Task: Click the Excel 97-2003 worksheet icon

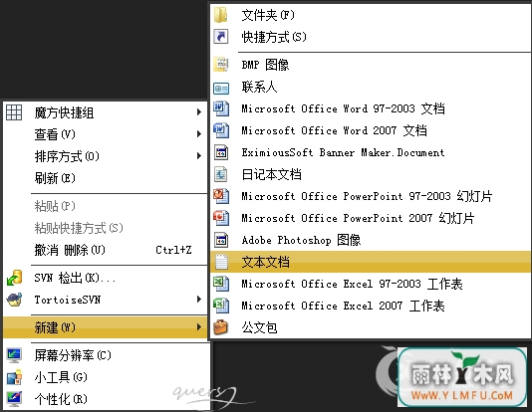Action: (x=221, y=284)
